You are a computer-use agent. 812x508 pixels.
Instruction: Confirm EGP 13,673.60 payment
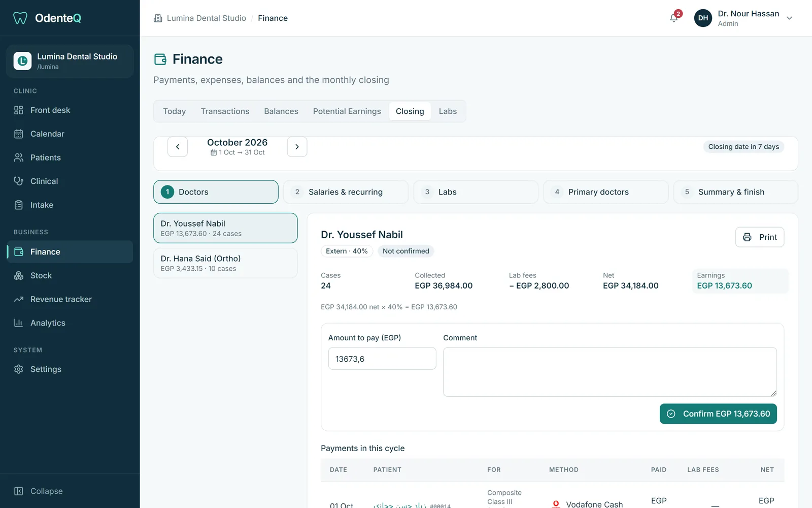(x=718, y=414)
